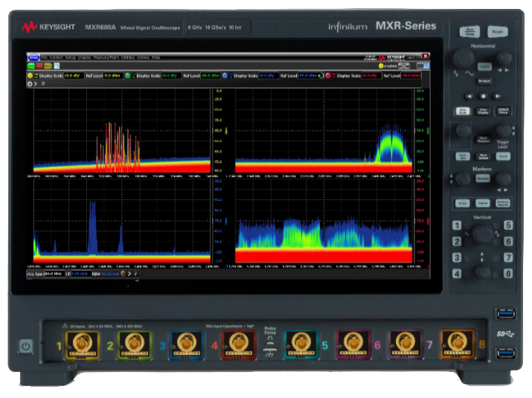Image resolution: width=532 pixels, height=398 pixels.
Task: Toggle the yellow channel 1 indicator
Action: click(x=31, y=75)
